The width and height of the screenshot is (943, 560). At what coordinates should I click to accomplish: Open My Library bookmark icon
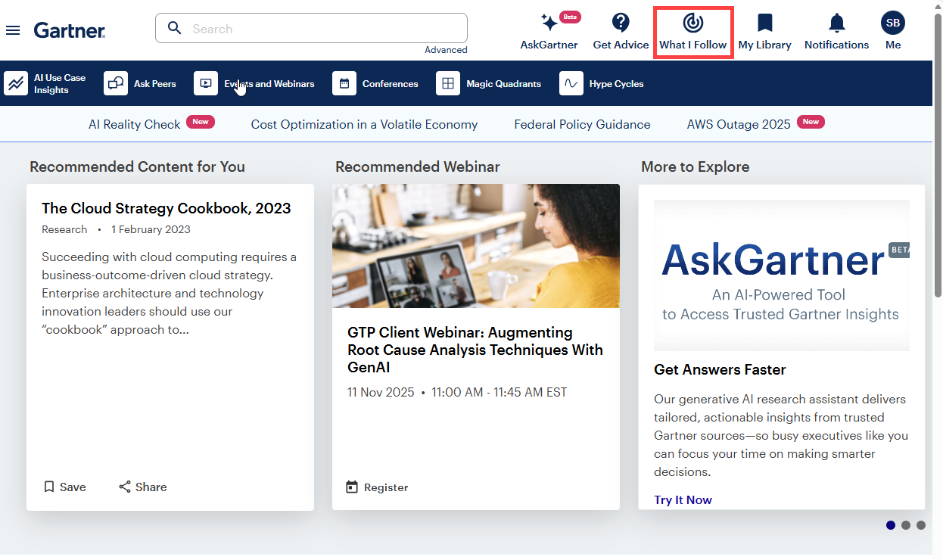(x=764, y=23)
